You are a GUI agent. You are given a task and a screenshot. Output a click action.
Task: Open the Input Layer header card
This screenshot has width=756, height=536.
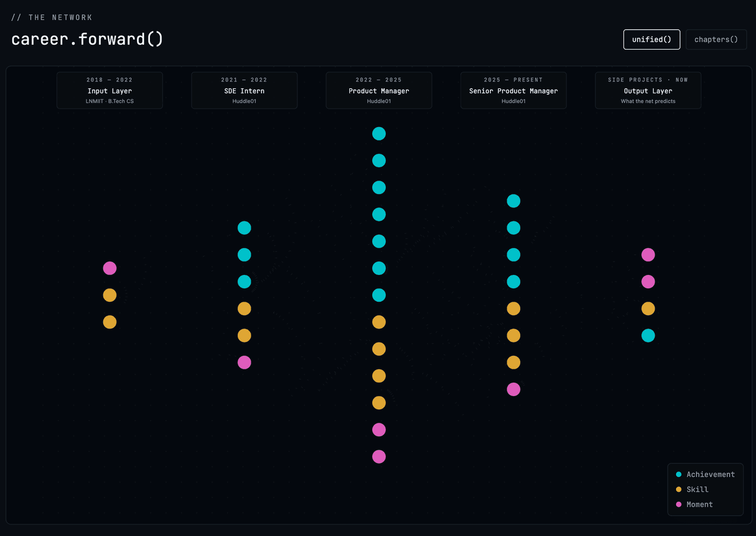110,90
